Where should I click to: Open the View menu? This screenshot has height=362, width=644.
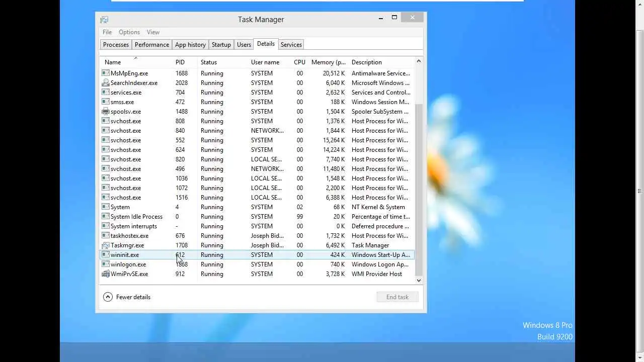[153, 32]
